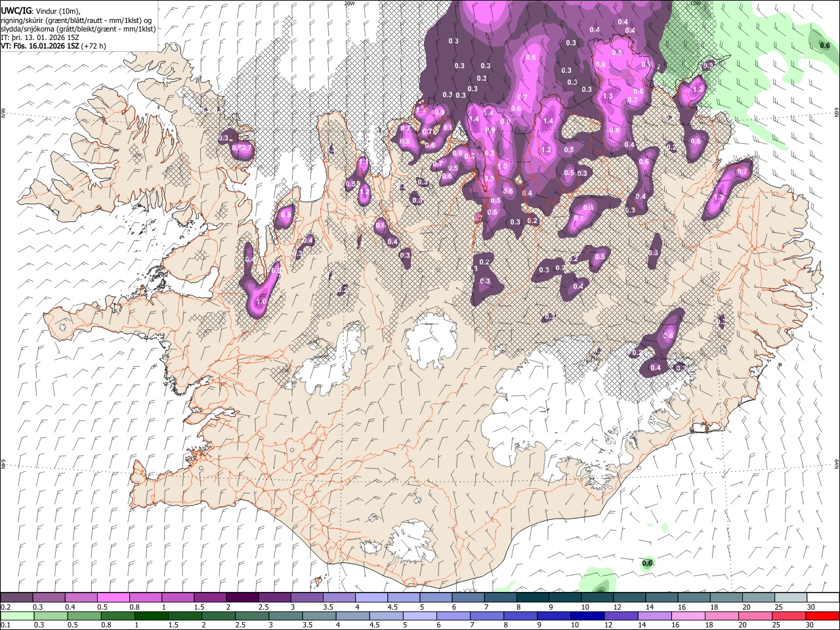Image resolution: width=840 pixels, height=630 pixels.
Task: Select the dark plum 0.2–0.3 swatch in upper legend row
Action: click(x=16, y=598)
